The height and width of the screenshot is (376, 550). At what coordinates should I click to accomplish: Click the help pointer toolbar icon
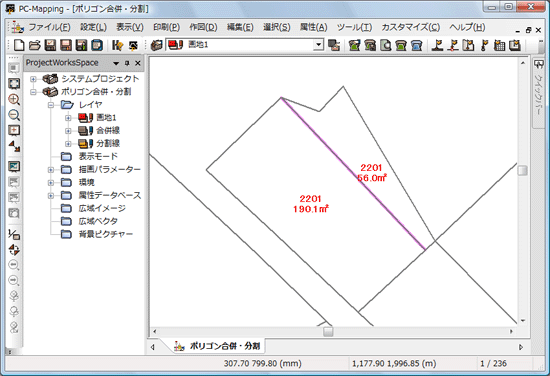tap(117, 45)
